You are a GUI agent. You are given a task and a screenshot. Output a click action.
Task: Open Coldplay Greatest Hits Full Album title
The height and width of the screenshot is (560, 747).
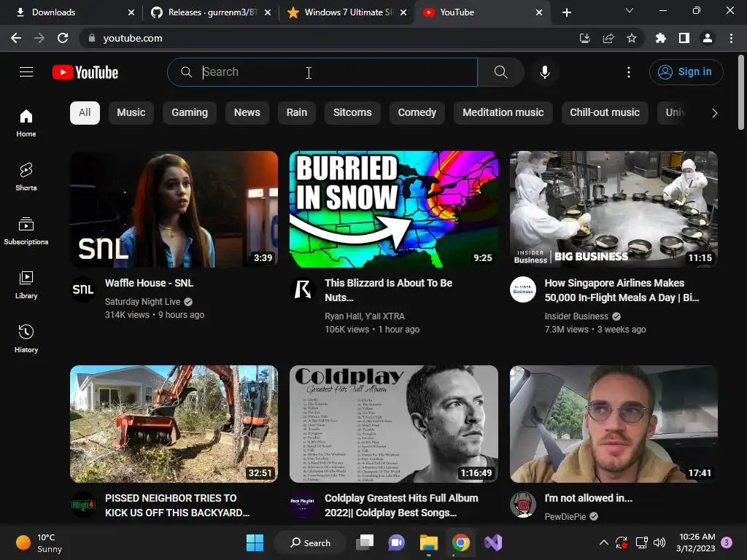pos(401,505)
